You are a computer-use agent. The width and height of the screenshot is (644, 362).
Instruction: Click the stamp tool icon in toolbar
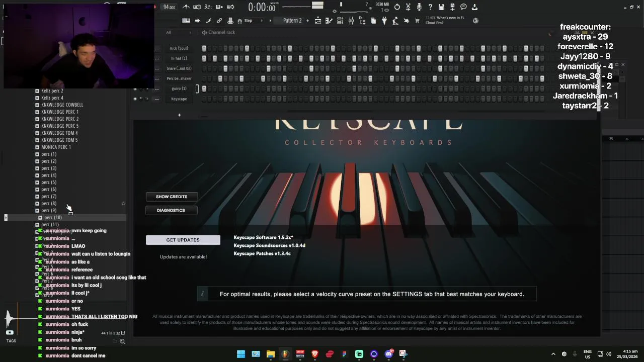point(230,21)
